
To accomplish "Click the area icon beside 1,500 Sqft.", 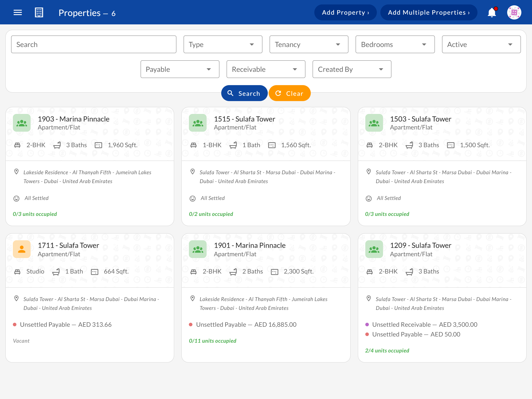I will pos(451,145).
